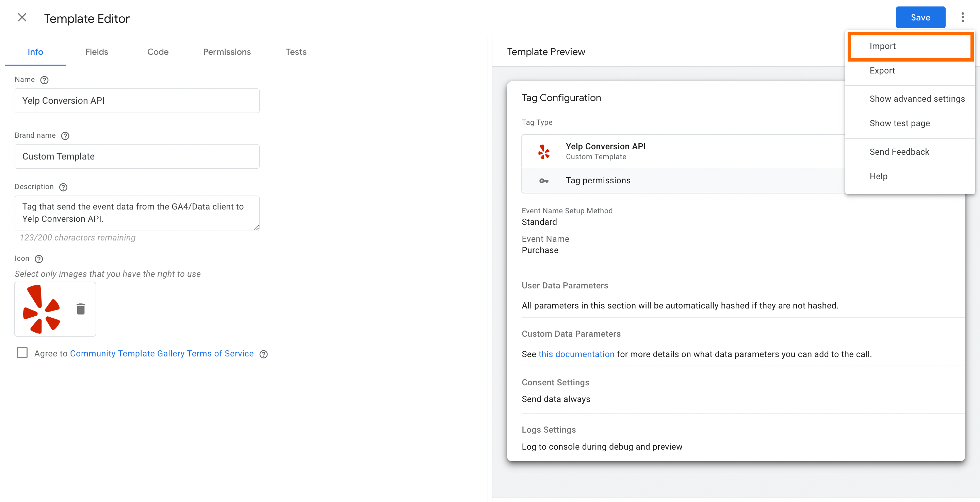Choose Import from the menu
This screenshot has width=980, height=502.
910,46
